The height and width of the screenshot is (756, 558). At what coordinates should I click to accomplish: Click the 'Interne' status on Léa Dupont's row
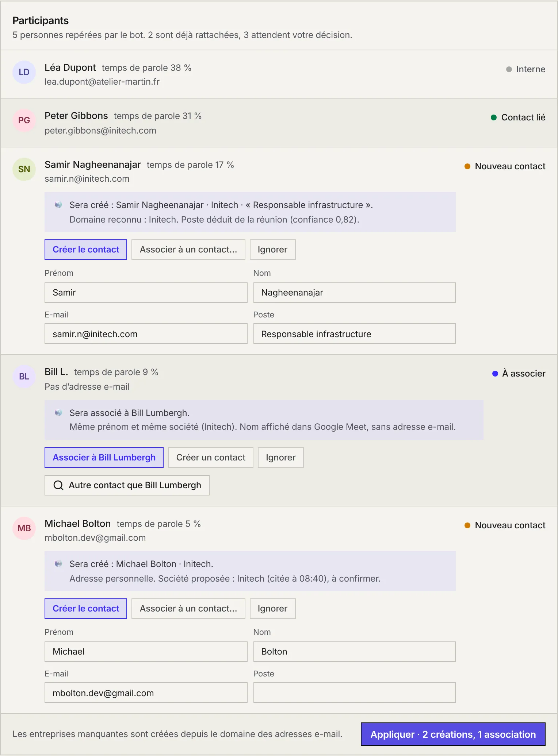(526, 69)
